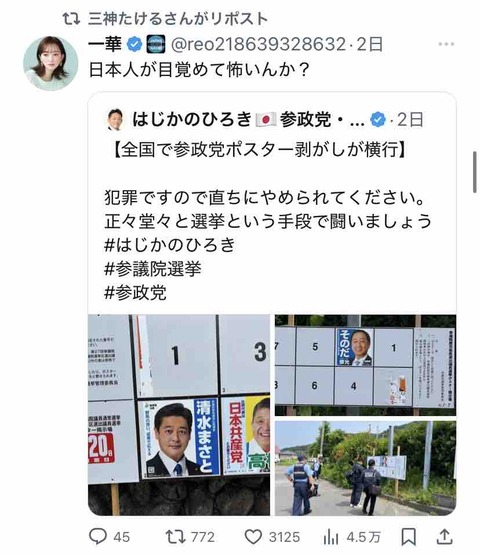Click the blue verified badge next to 一華
This screenshot has height=554, width=480.
pos(134,45)
